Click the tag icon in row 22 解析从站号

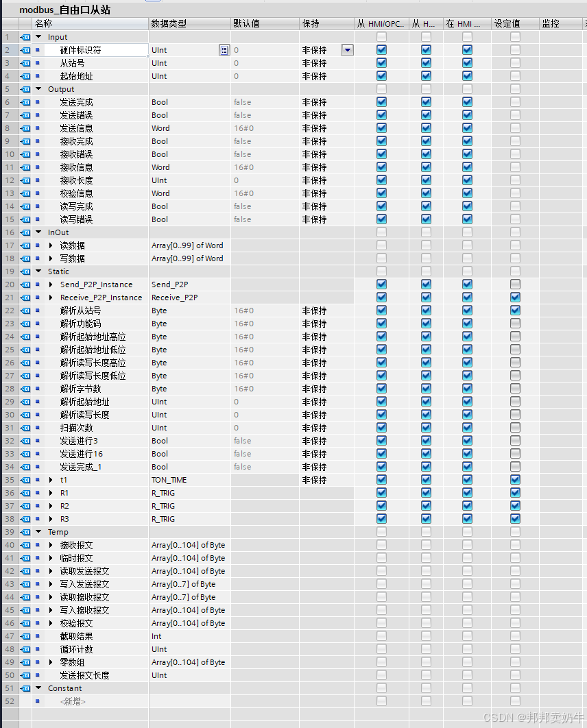pyautogui.click(x=25, y=311)
